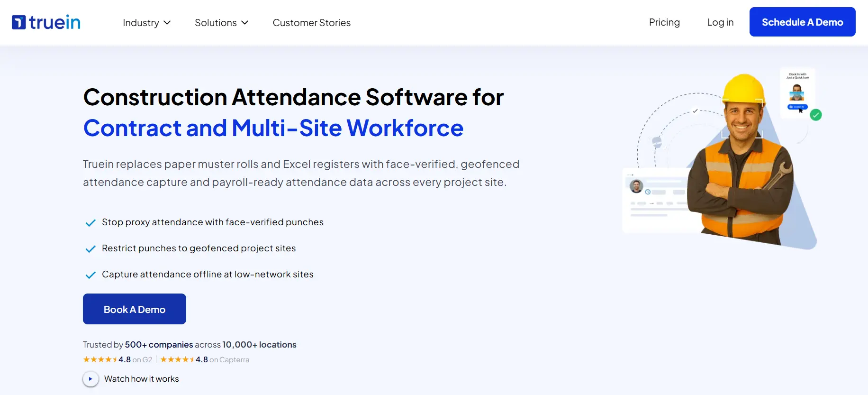Click the Industry chevron arrow
Viewport: 868px width, 395px height.
click(167, 23)
